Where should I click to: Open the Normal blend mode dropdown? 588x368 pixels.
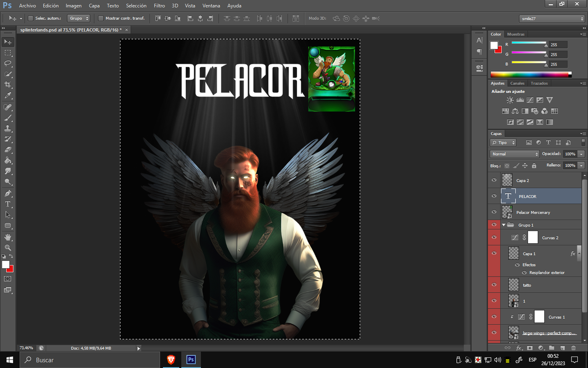coord(514,154)
